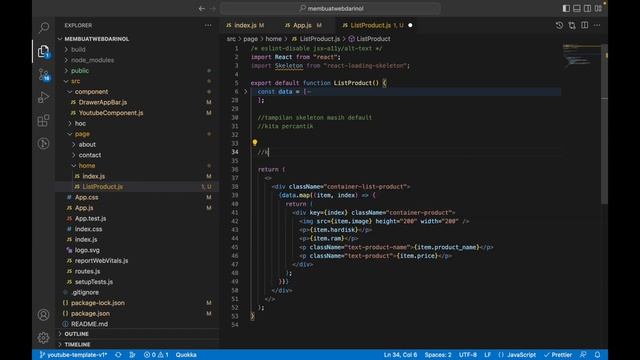Collapse the home folder
640x360 pixels.
[87, 166]
